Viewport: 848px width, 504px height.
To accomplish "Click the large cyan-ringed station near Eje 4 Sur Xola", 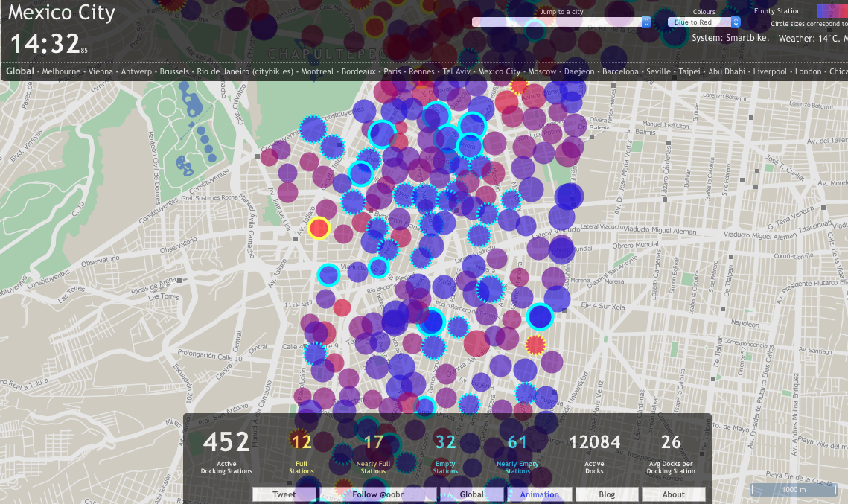I will pyautogui.click(x=540, y=317).
